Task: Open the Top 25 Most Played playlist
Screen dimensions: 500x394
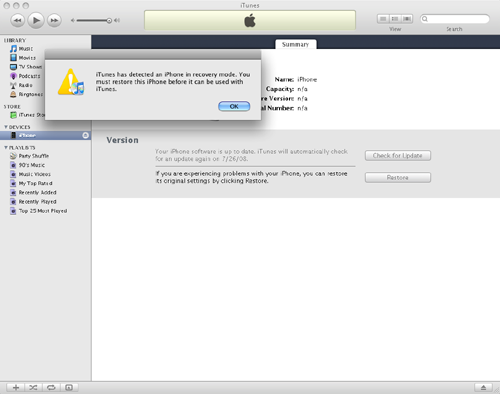Action: point(38,211)
